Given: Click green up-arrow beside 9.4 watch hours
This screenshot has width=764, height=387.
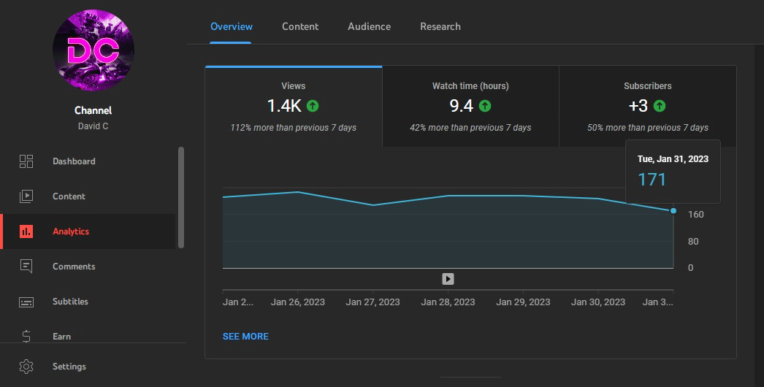Looking at the screenshot, I should coord(485,106).
